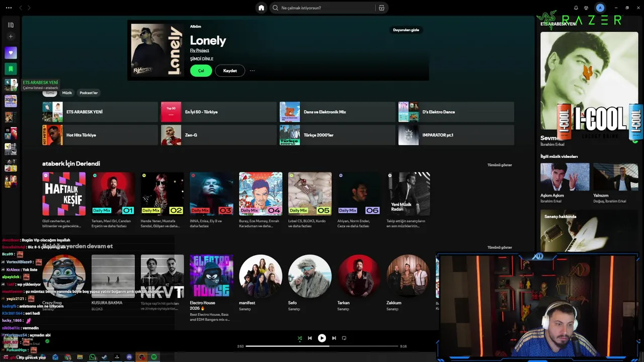Open the Fly Project artist link

coord(199,50)
